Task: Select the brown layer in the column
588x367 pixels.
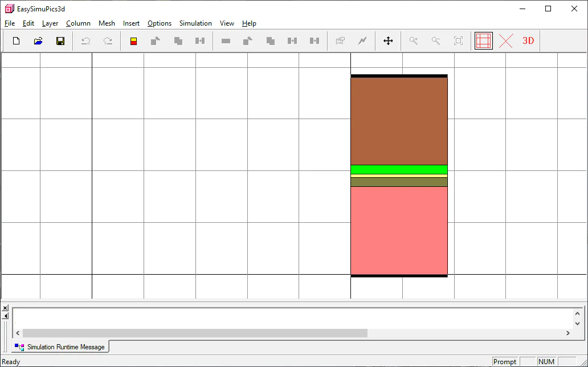Action: (399, 121)
